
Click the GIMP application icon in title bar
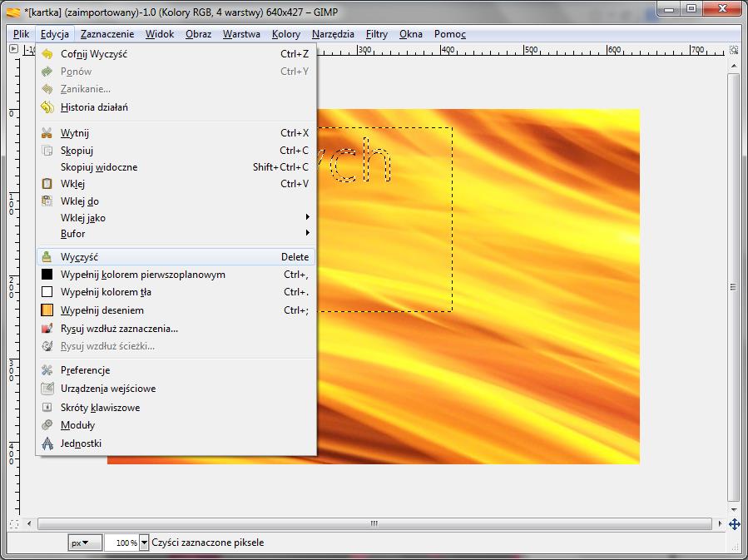(x=13, y=12)
